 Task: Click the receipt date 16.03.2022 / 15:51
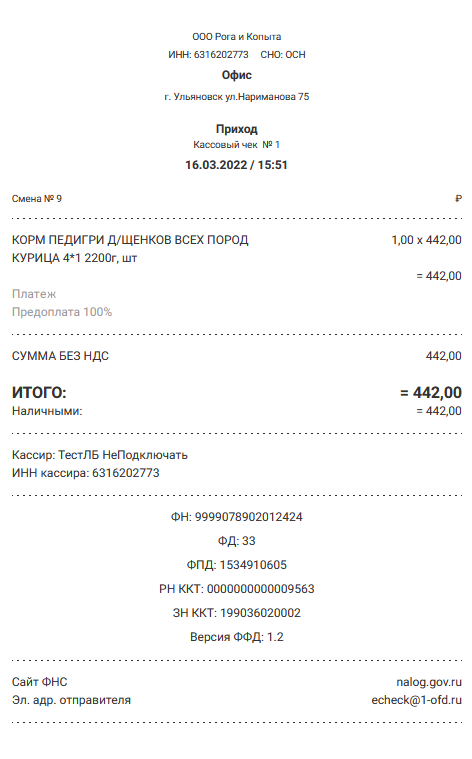236,165
